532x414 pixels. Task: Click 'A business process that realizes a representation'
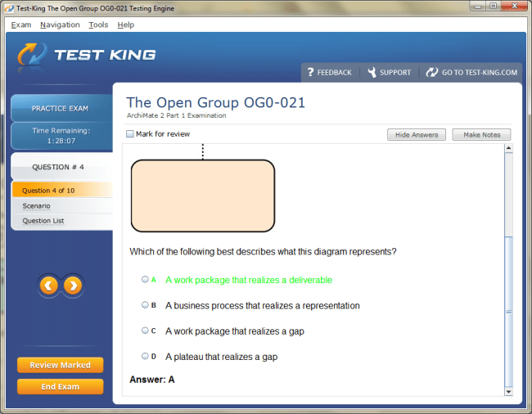263,305
